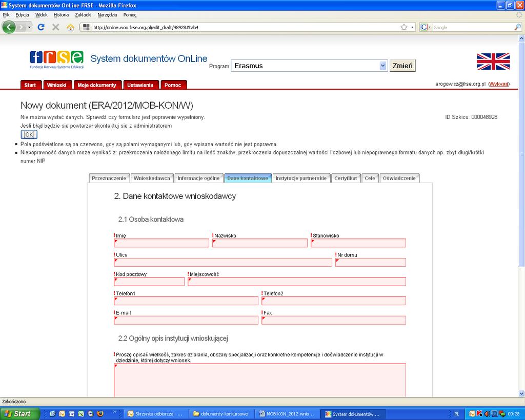This screenshot has height=420, width=525.
Task: Switch to the Instytucje partnerskie form tab
Action: point(301,178)
